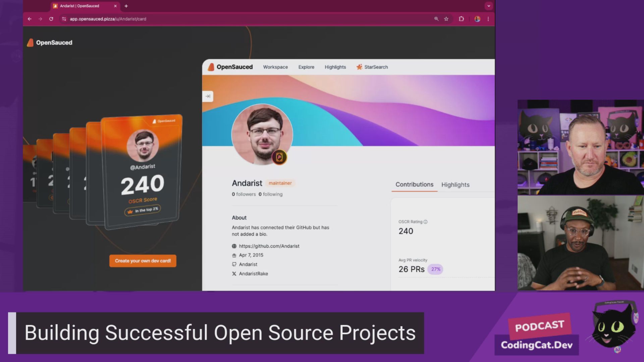
Task: Switch to the Highlights profile tab
Action: pos(455,185)
